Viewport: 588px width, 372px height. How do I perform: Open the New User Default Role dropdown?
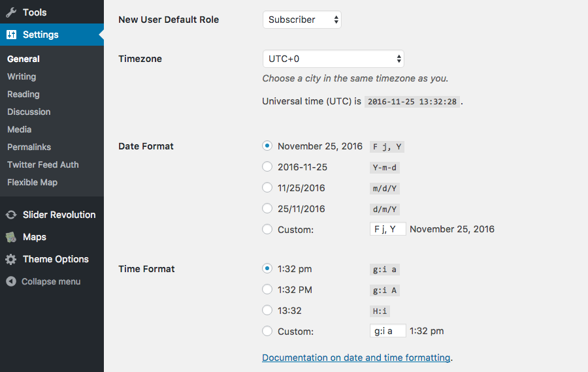pos(302,20)
